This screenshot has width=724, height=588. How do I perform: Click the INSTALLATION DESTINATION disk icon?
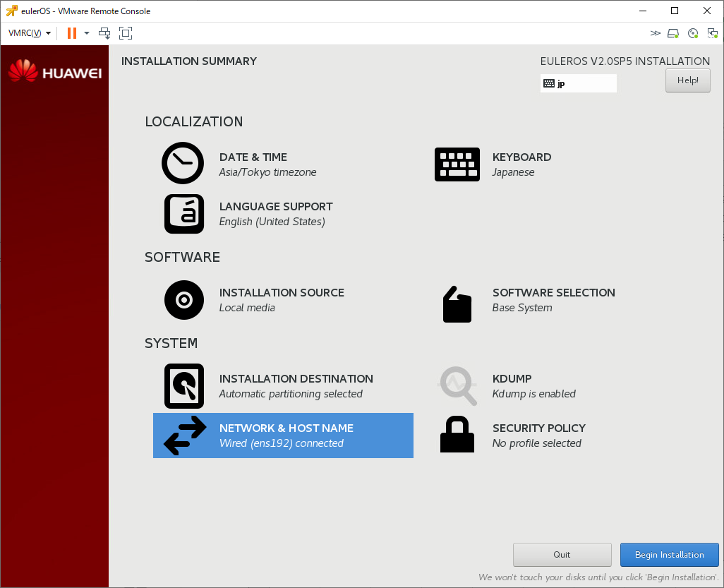tap(183, 385)
